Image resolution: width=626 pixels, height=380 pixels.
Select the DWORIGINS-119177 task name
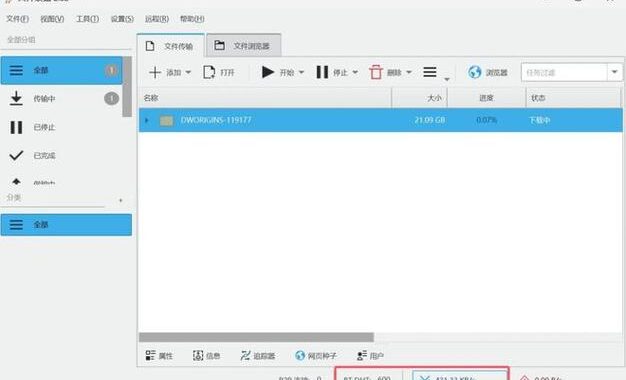coord(216,120)
